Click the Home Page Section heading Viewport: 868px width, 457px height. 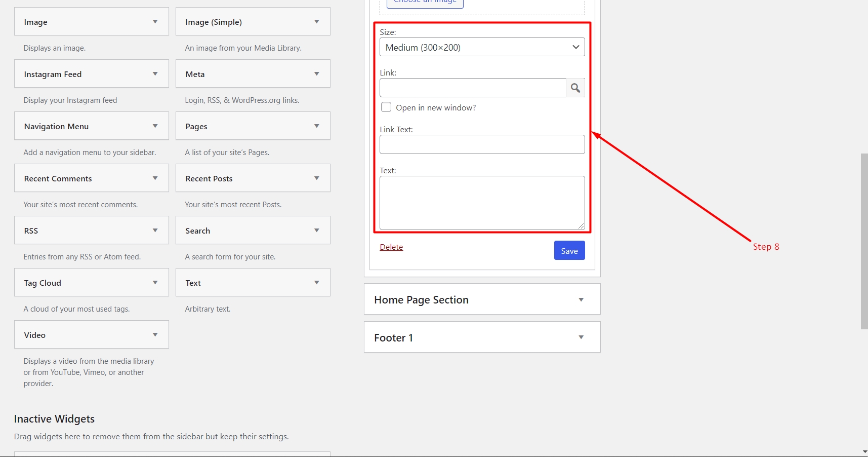[x=421, y=300]
